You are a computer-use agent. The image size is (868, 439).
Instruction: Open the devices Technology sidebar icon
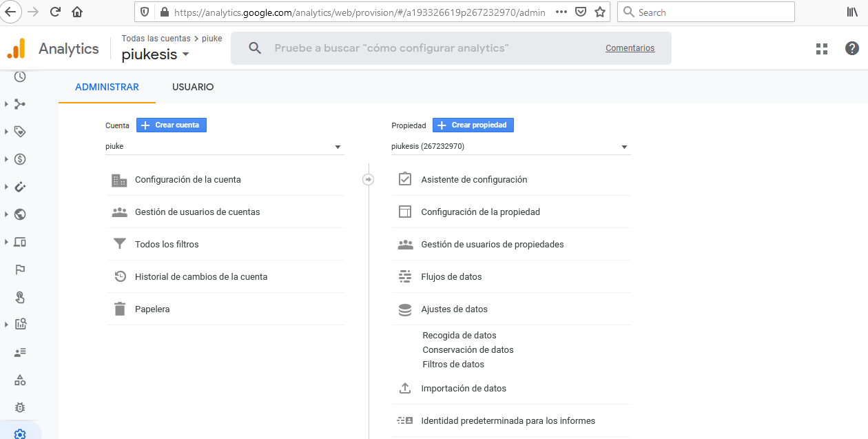tap(20, 242)
